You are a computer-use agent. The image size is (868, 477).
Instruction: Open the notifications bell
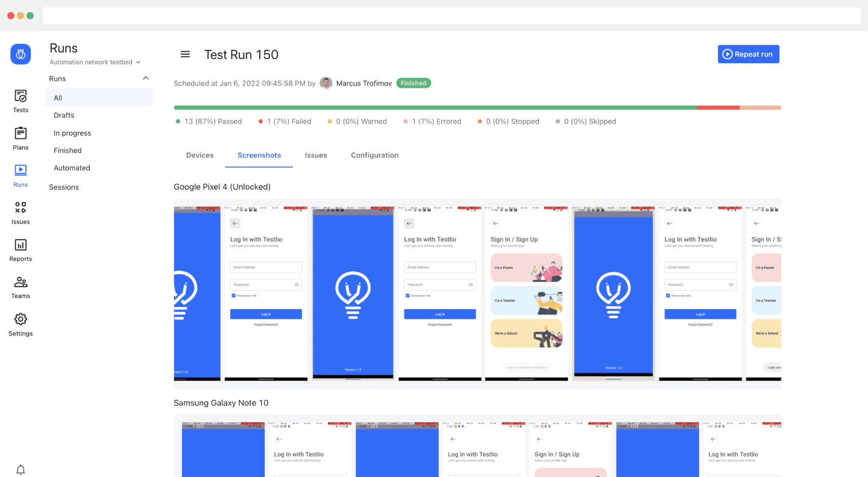(x=20, y=470)
